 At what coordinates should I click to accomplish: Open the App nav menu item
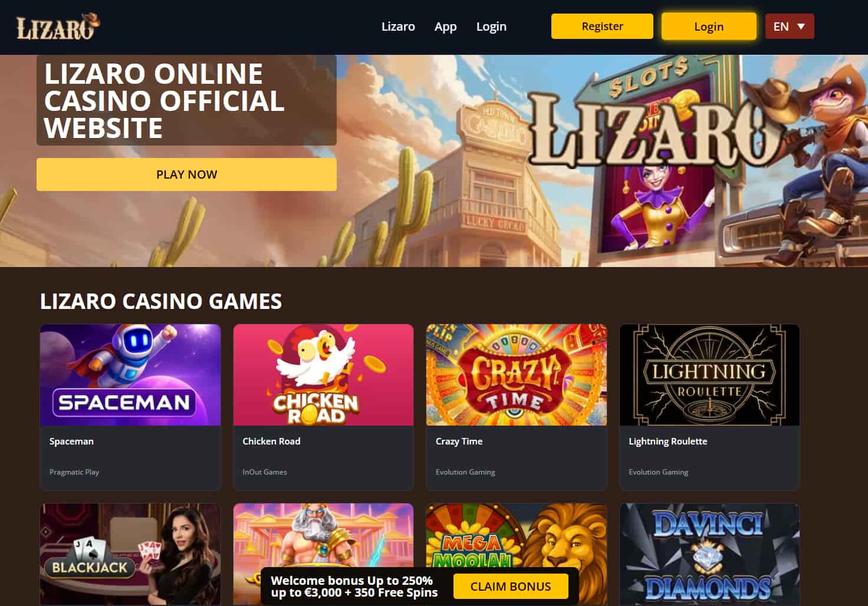tap(446, 27)
